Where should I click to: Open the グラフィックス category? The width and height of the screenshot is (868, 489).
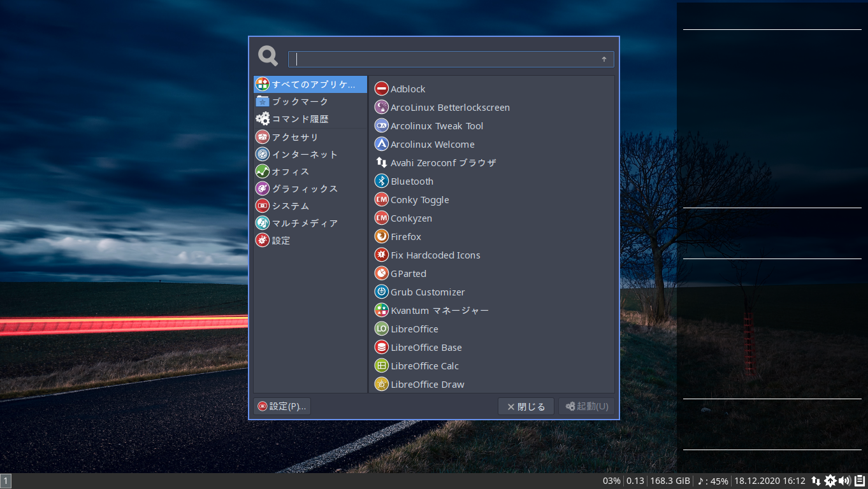(x=310, y=188)
